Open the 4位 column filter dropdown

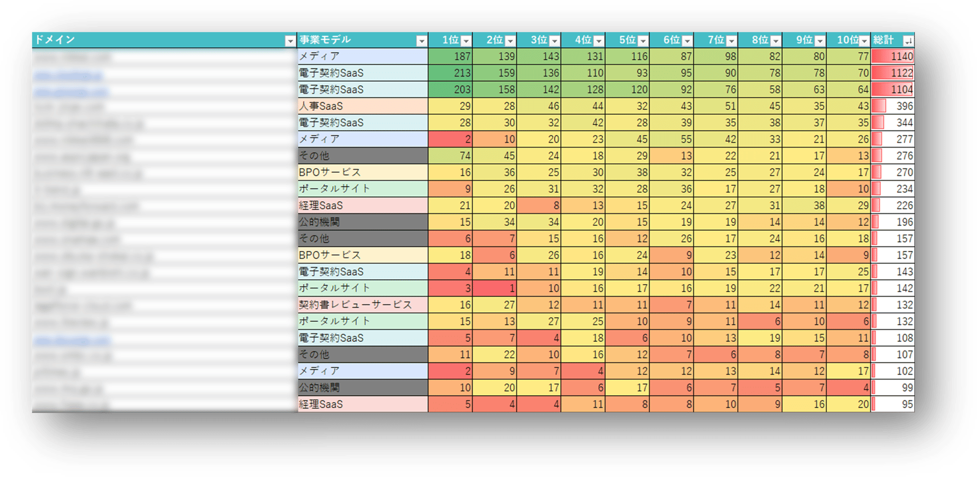[598, 41]
